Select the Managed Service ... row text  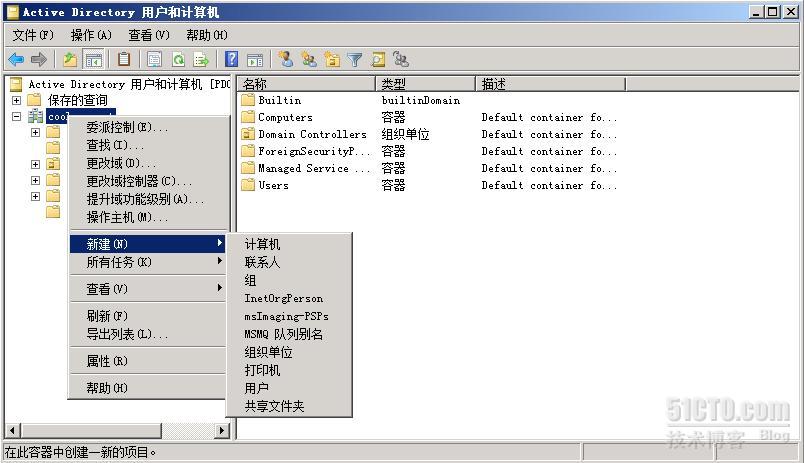pos(314,168)
